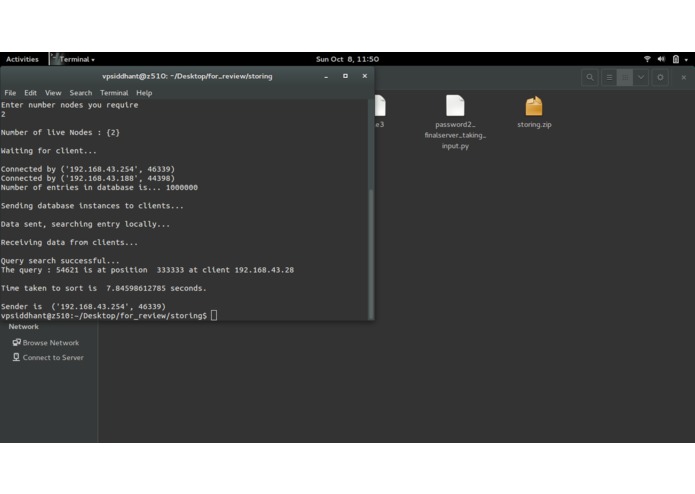Image resolution: width=695 pixels, height=494 pixels.
Task: Open the File menu in Terminal
Action: point(10,93)
